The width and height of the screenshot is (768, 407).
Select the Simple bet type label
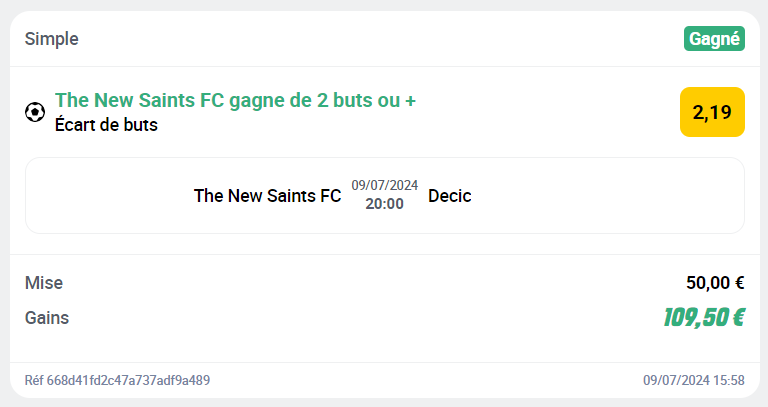click(x=52, y=39)
